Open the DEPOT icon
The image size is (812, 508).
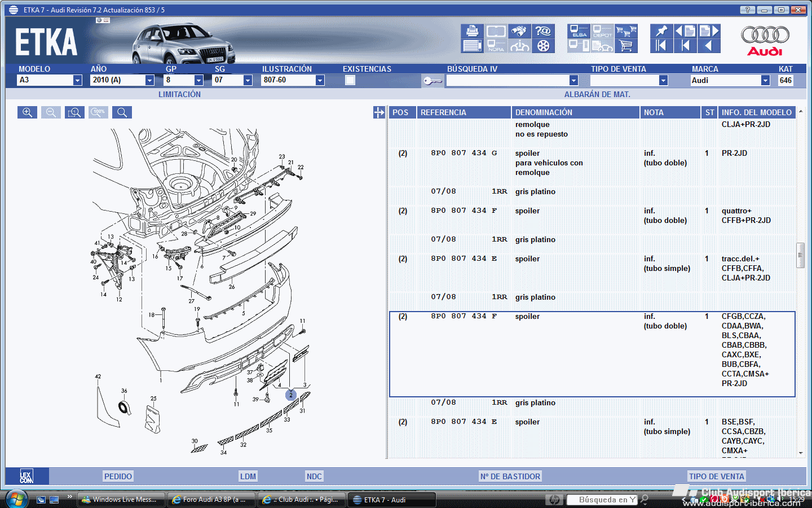click(x=602, y=31)
